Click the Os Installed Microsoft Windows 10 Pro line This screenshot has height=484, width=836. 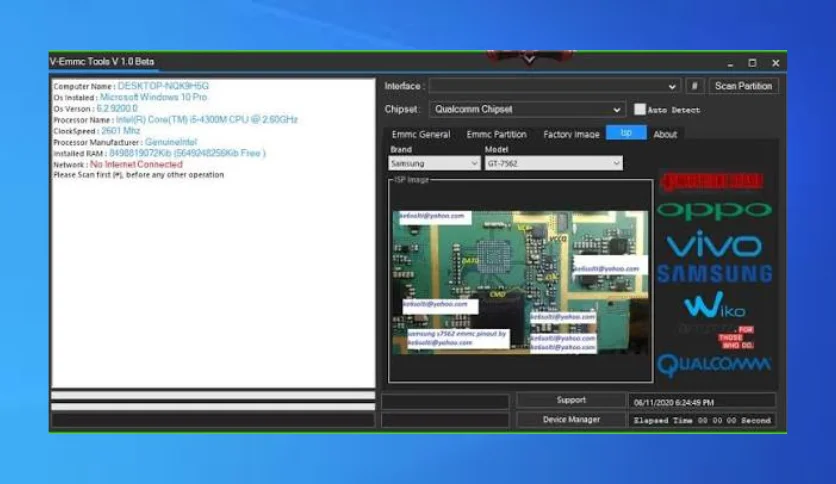[130, 97]
